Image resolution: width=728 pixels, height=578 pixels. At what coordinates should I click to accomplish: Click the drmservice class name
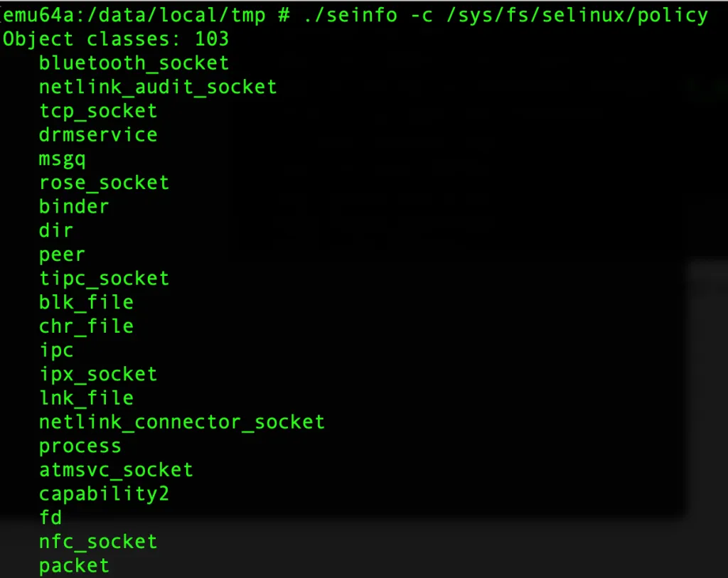coord(98,135)
